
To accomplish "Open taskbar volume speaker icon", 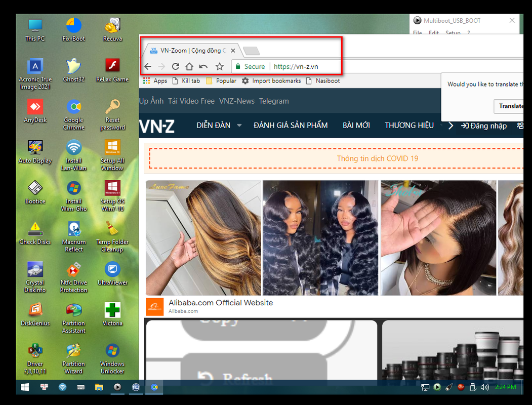I will pos(485,387).
